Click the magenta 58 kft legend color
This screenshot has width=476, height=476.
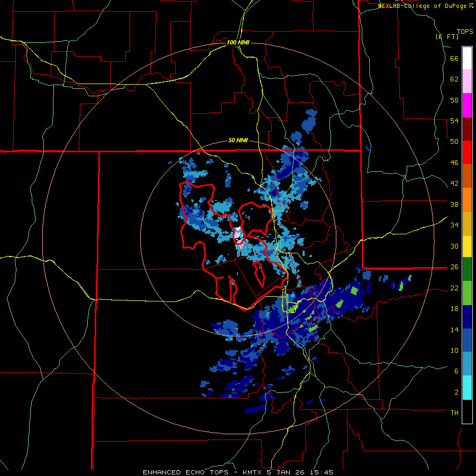pos(467,105)
